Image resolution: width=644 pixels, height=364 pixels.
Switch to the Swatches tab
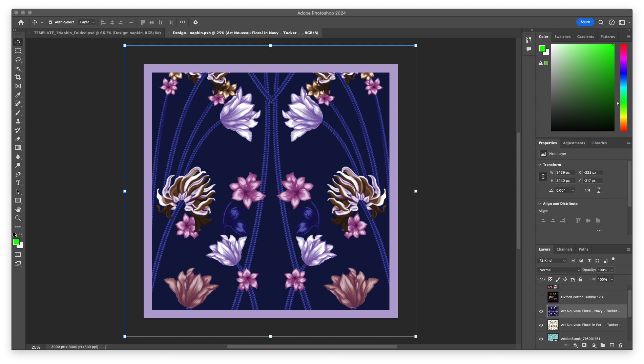pyautogui.click(x=562, y=37)
